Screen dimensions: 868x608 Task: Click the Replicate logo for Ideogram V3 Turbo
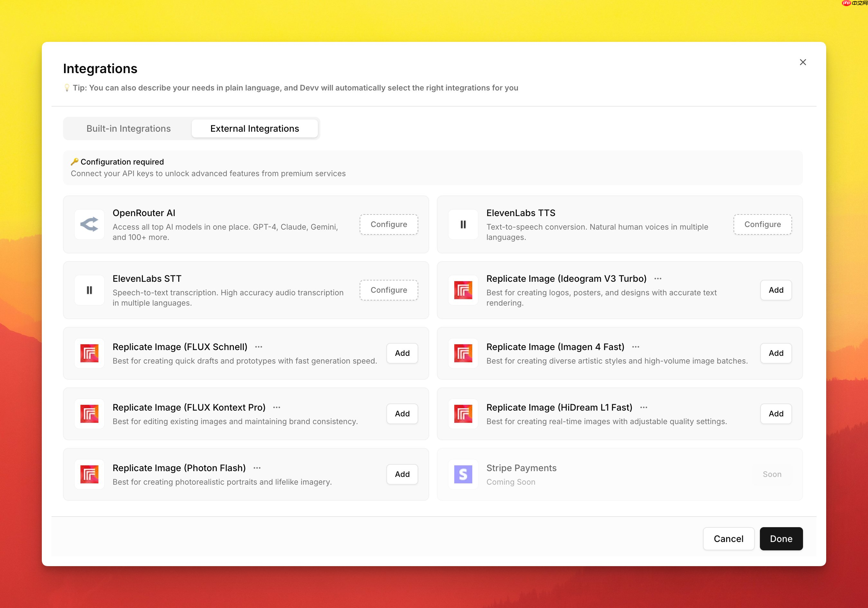point(463,290)
